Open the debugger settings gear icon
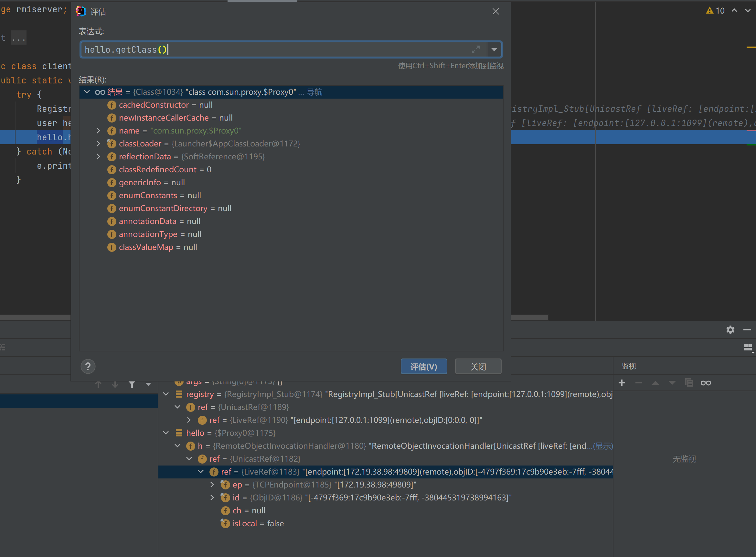 pos(730,330)
